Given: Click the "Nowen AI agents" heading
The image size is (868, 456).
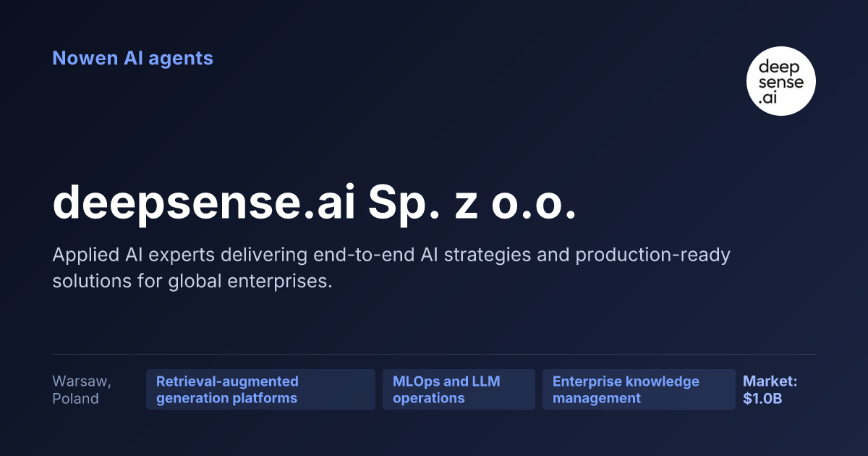Looking at the screenshot, I should [133, 58].
